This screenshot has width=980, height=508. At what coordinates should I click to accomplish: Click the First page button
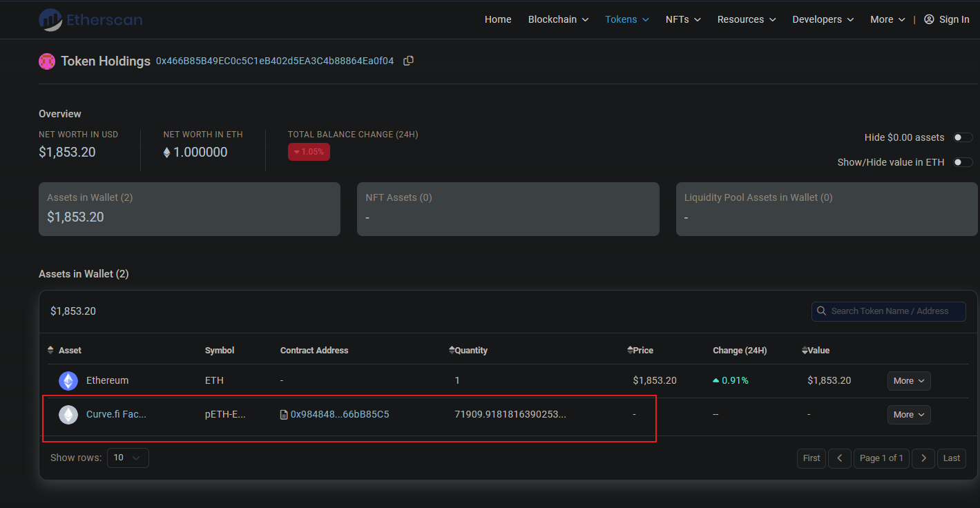pos(811,458)
